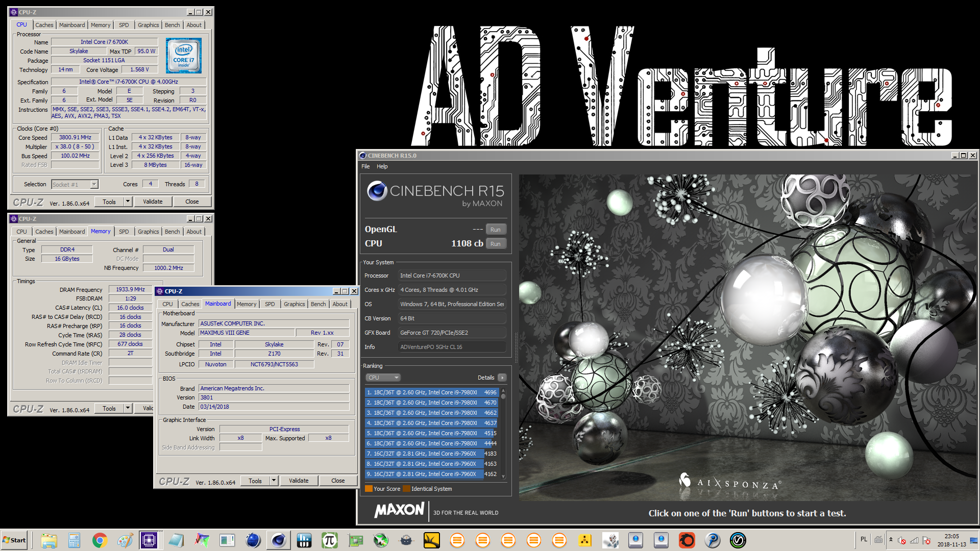Click the PL language indicator

(864, 539)
